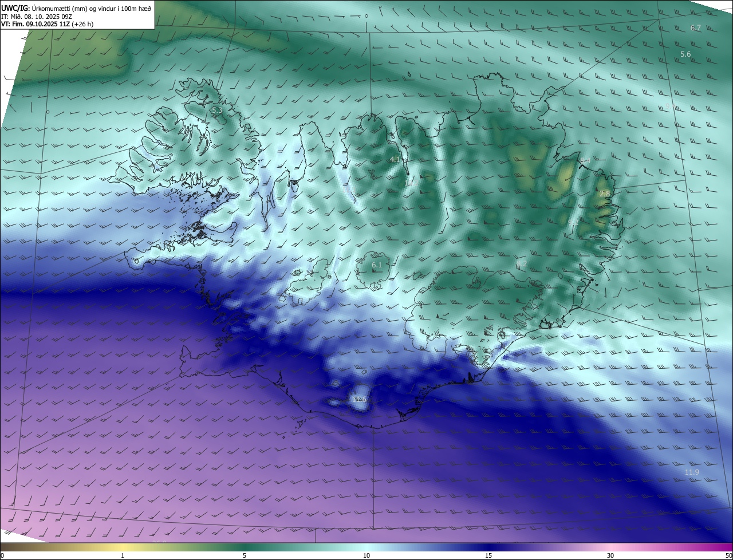Click the 2.8 value in east Iceland
Viewport: 733px width, 560px height.
click(x=605, y=194)
